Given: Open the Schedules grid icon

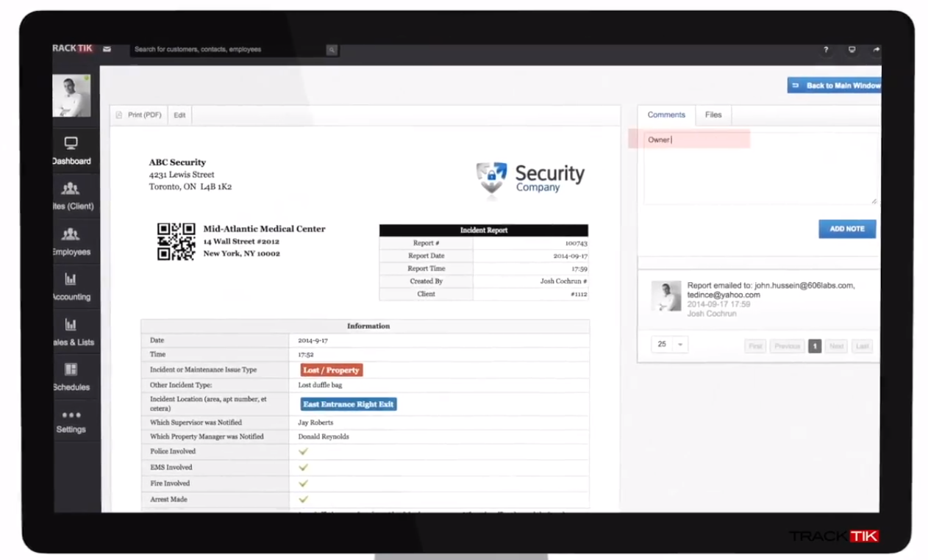Looking at the screenshot, I should 71,369.
